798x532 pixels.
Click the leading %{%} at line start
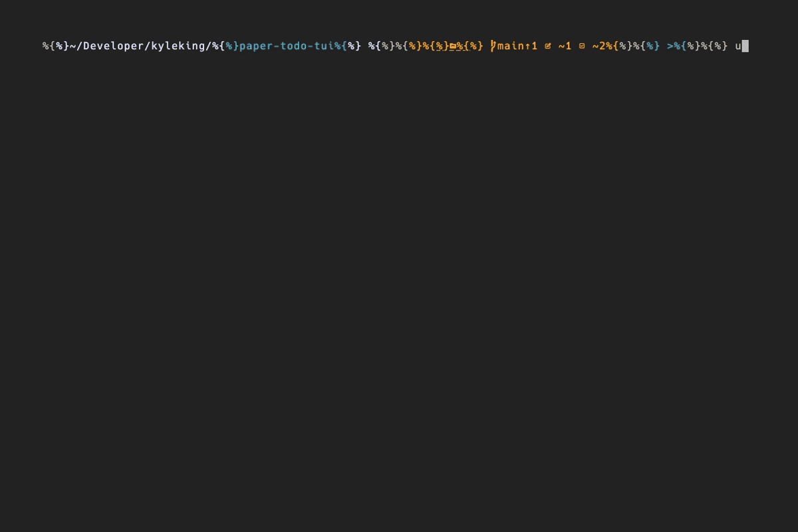tap(56, 46)
